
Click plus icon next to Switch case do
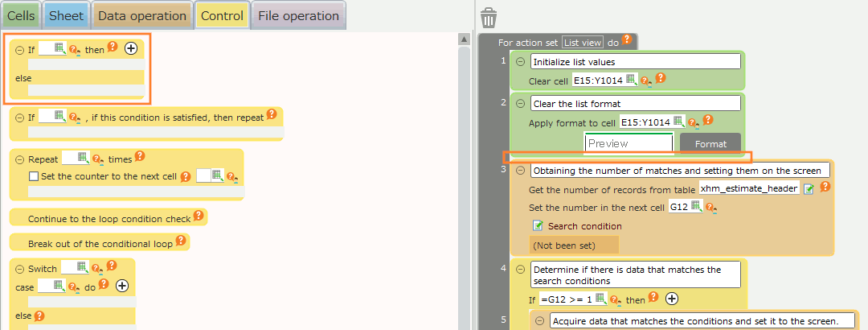(x=122, y=285)
